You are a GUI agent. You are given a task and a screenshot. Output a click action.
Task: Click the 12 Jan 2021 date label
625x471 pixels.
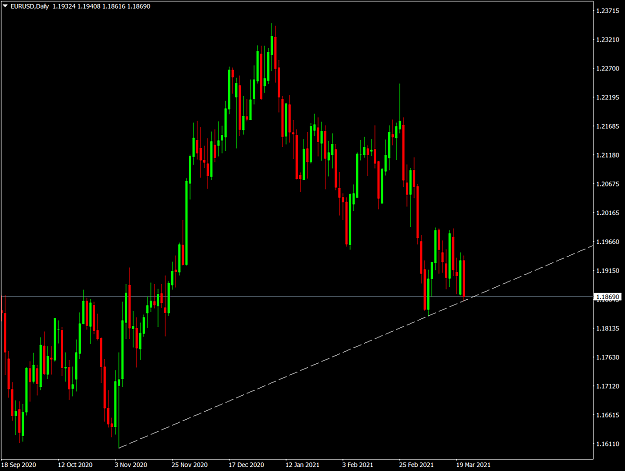pyautogui.click(x=303, y=465)
